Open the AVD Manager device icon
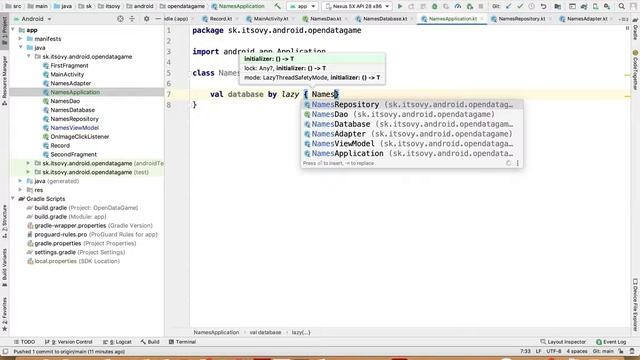The height and width of the screenshot is (360, 640). click(x=596, y=6)
